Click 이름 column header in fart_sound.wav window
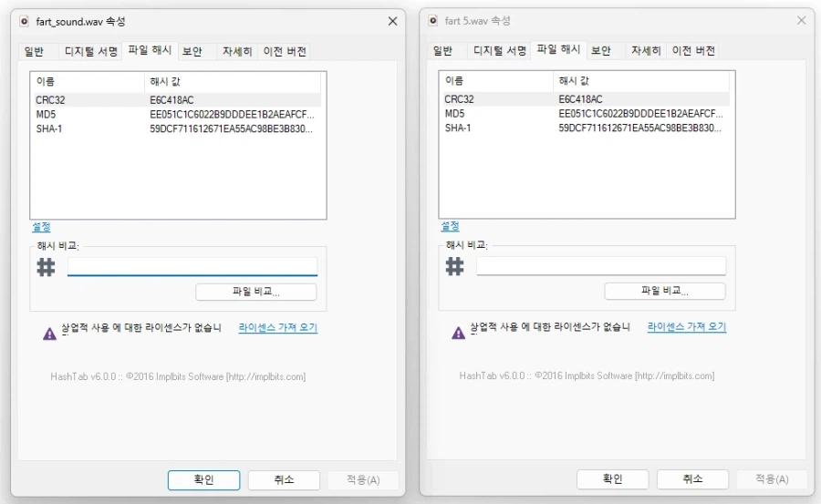The width and height of the screenshot is (821, 504). coord(88,82)
